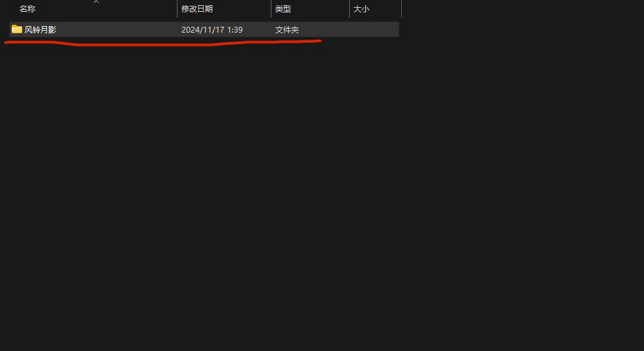Click the 风铃月影 folder name text
The height and width of the screenshot is (351, 644).
pyautogui.click(x=40, y=29)
